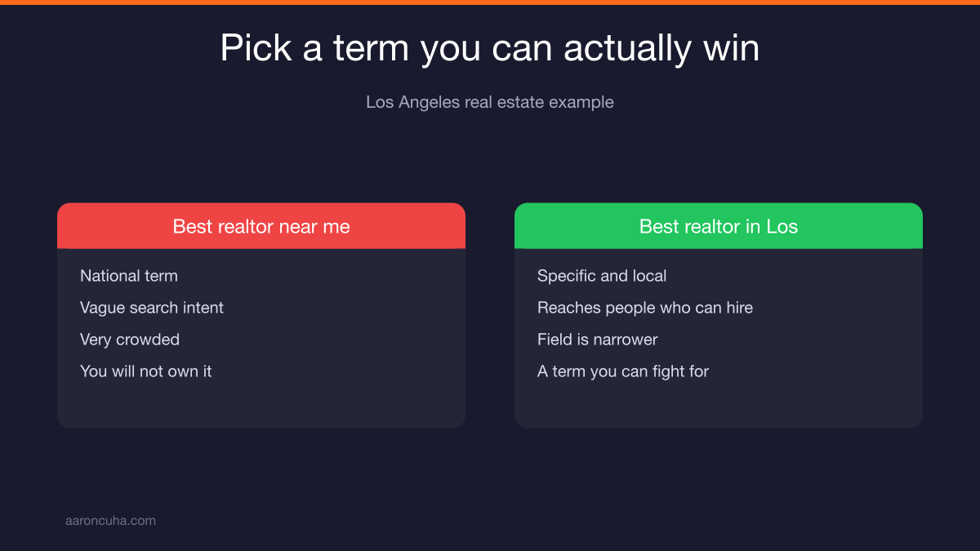Screen dimensions: 980x551
Task: Click the slide title 'Pick a term you can actually win'
Action: (x=490, y=48)
